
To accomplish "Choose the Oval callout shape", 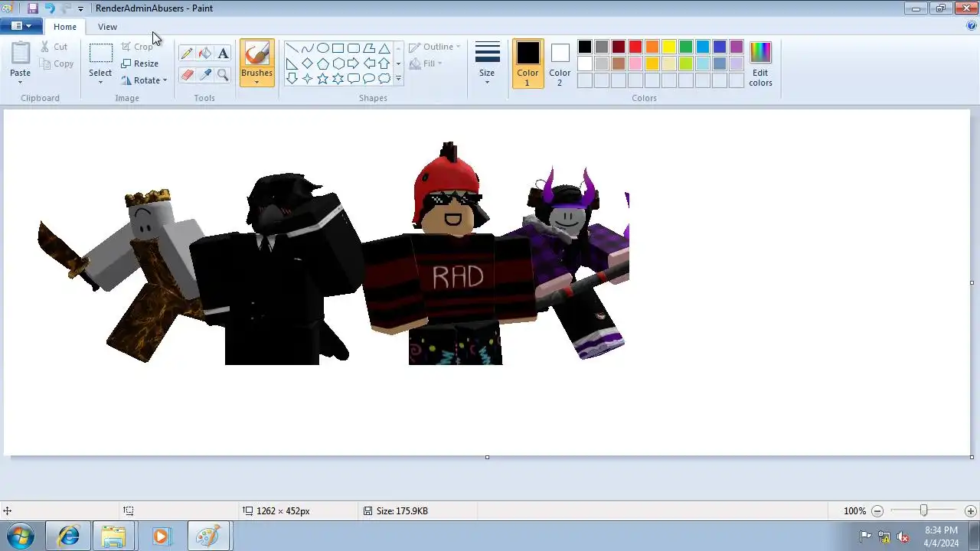I will pyautogui.click(x=368, y=78).
